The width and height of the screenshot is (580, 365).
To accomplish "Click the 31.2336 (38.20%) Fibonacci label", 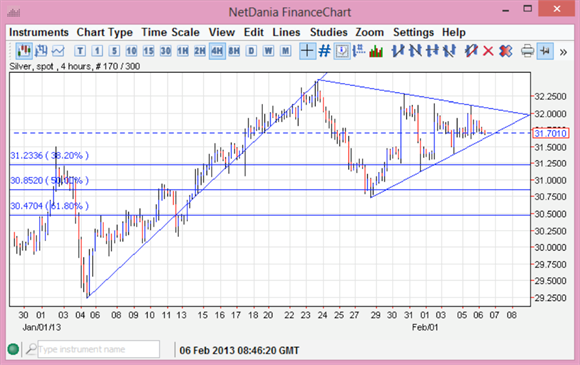I will 50,156.
